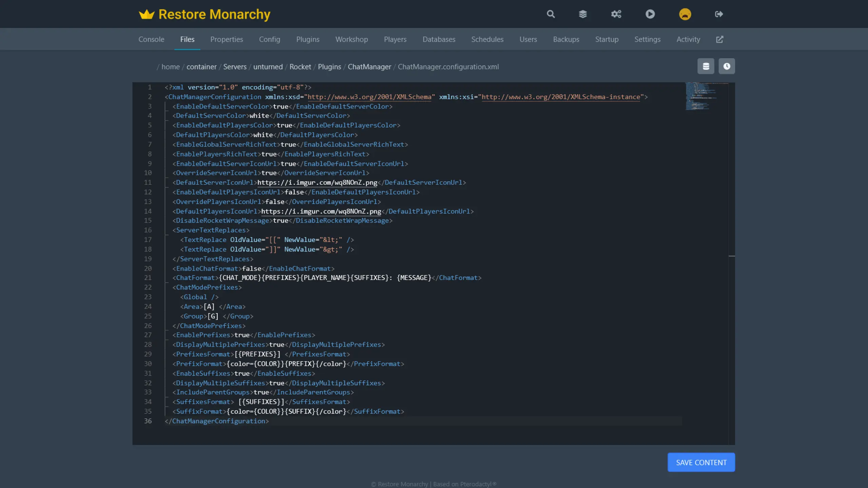Image resolution: width=868 pixels, height=488 pixels.
Task: Open the external link icon tab
Action: coord(719,39)
